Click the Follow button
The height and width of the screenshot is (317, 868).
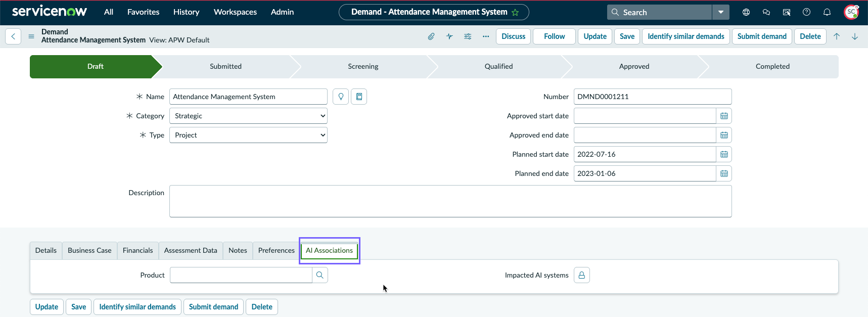(555, 36)
